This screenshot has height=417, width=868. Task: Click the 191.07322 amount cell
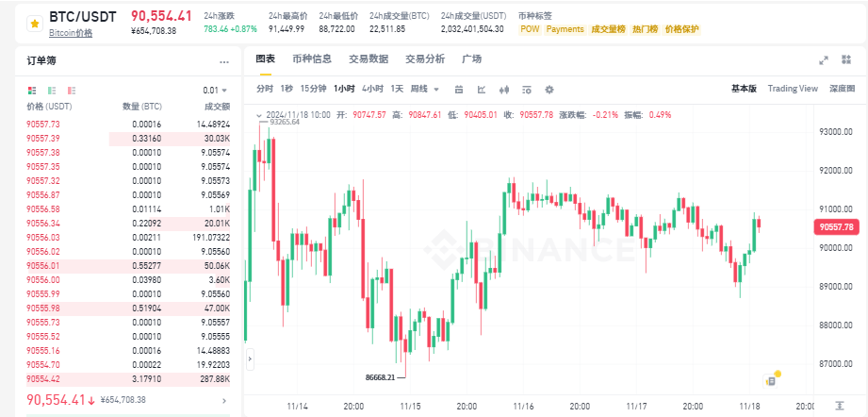210,238
